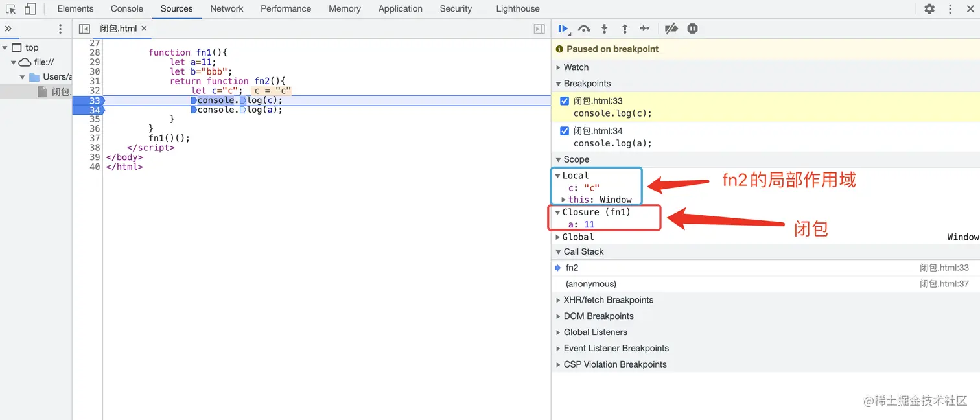Select fn2 frame in Call Stack
The image size is (980, 420).
click(765, 268)
